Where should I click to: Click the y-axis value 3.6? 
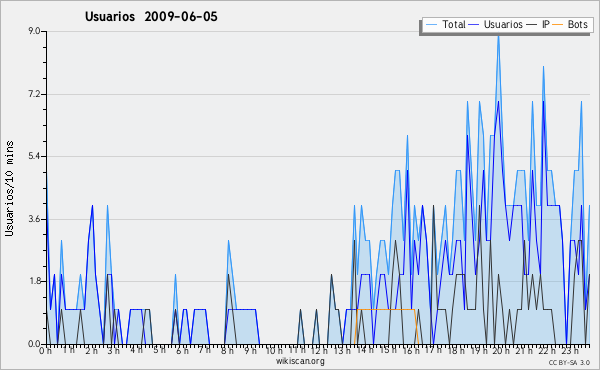pyautogui.click(x=34, y=219)
